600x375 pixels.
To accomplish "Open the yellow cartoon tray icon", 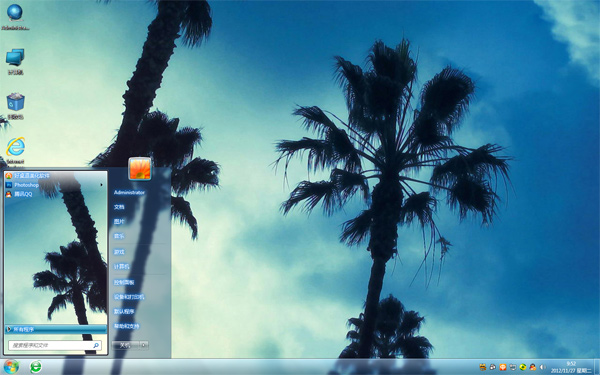I will [x=483, y=367].
